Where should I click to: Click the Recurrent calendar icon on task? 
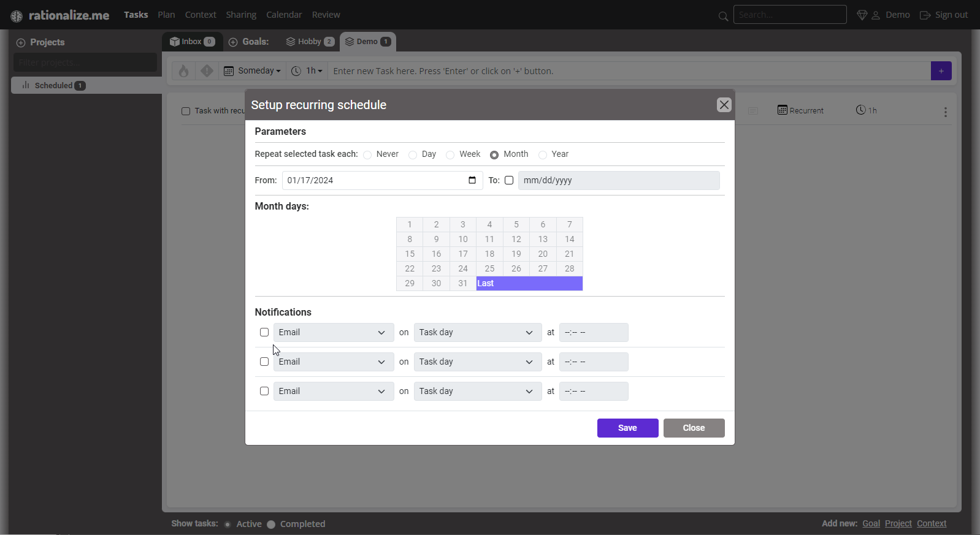coord(782,110)
